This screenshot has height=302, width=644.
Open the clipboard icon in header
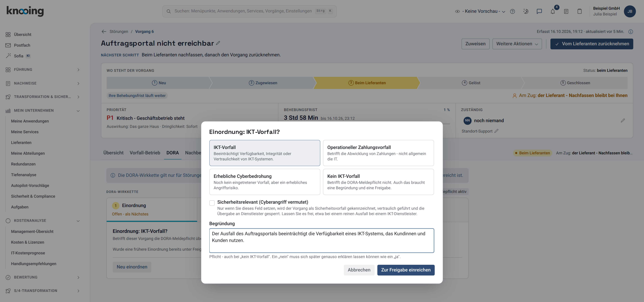[x=579, y=11]
